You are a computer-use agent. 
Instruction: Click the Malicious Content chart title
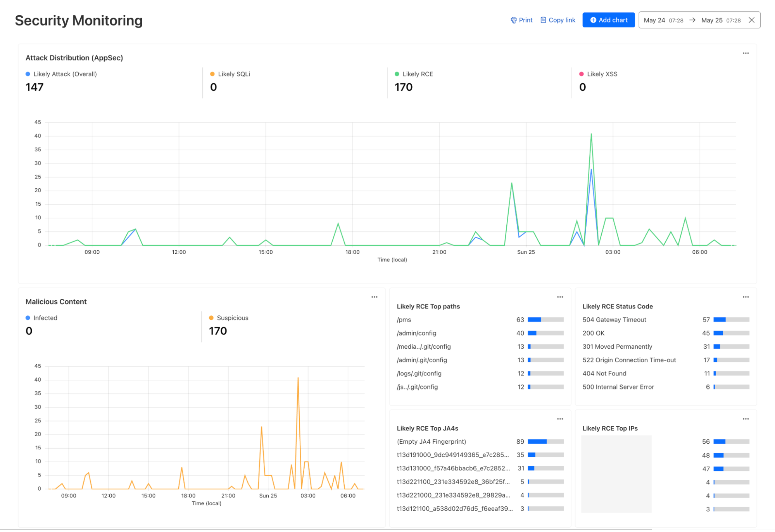[56, 301]
